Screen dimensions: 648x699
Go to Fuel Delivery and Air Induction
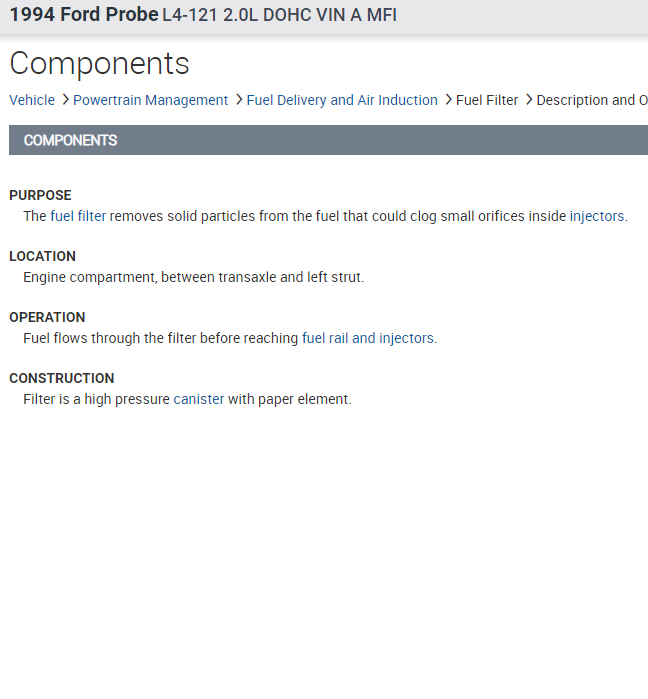(x=342, y=100)
